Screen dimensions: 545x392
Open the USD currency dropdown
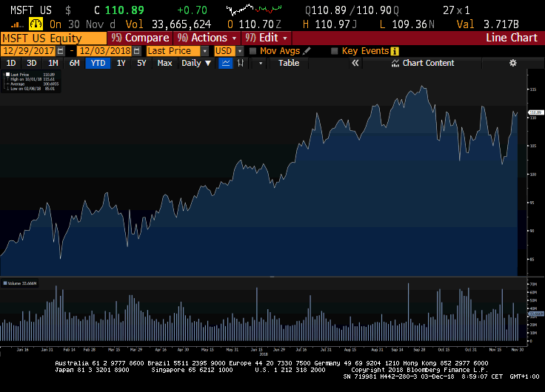(240, 51)
